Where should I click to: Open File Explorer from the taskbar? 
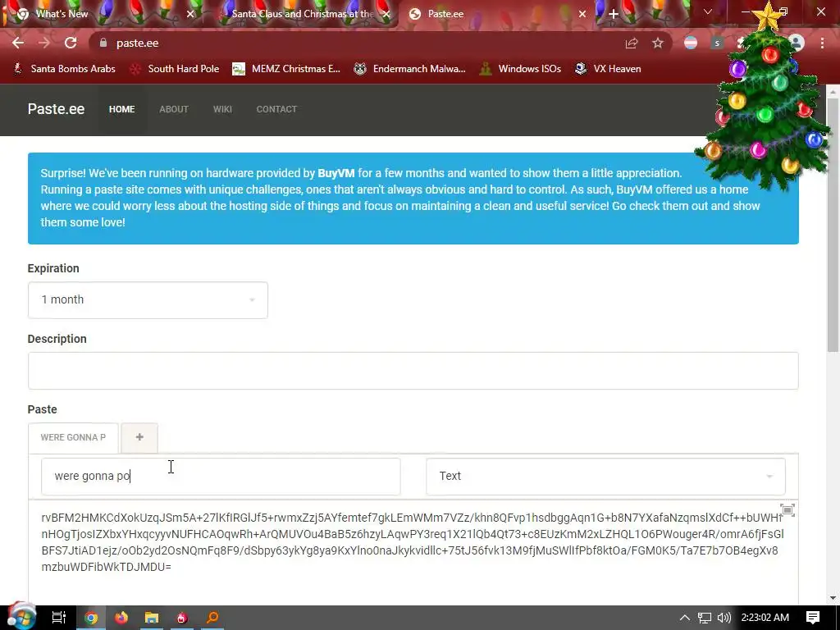click(152, 618)
